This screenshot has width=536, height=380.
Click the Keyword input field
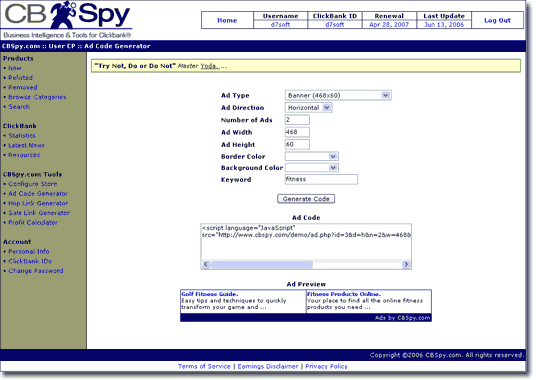(x=321, y=179)
